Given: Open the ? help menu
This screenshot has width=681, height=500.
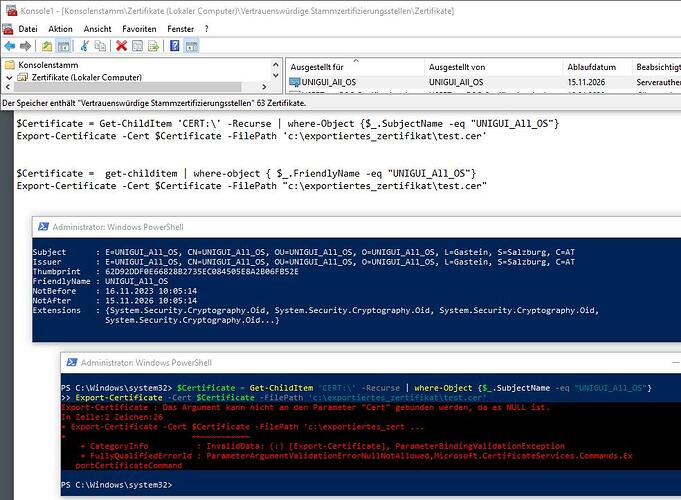Looking at the screenshot, I should point(206,29).
